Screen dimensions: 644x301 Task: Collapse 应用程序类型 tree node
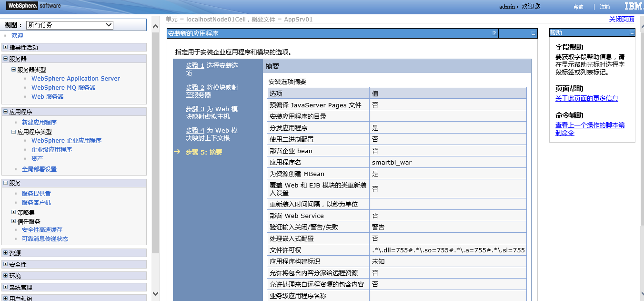coord(14,132)
